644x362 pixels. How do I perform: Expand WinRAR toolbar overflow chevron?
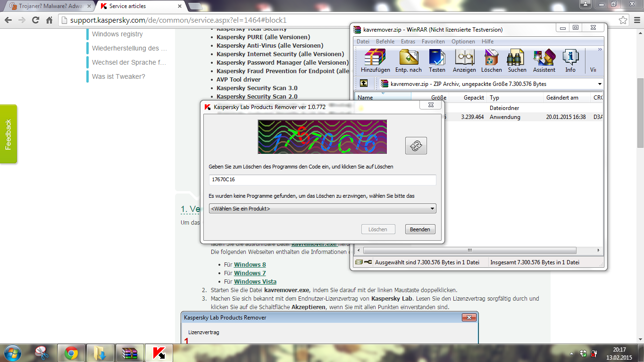click(x=600, y=49)
